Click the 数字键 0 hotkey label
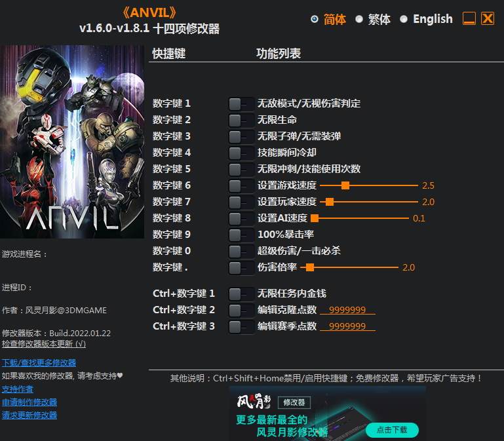504x441 pixels. pyautogui.click(x=171, y=251)
